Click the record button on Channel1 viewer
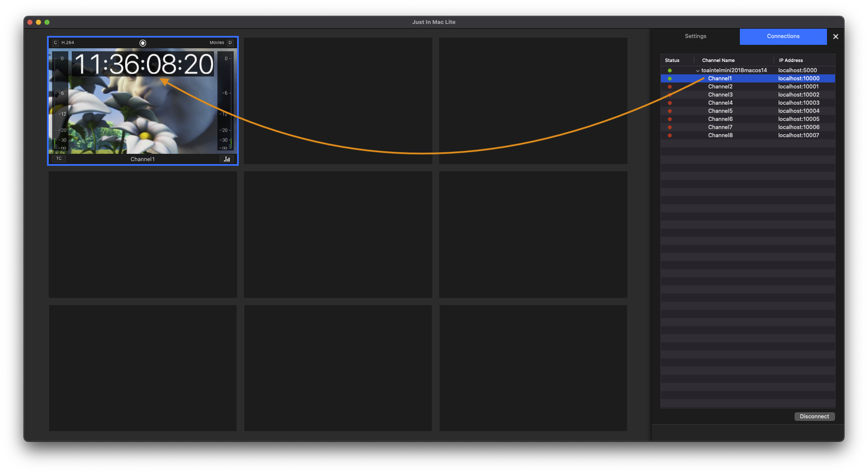 click(143, 43)
